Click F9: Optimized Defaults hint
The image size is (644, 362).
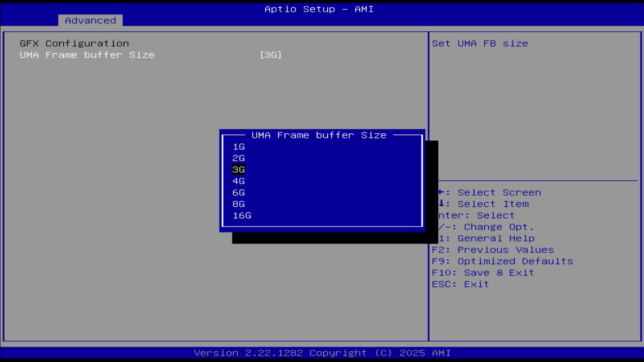click(502, 261)
